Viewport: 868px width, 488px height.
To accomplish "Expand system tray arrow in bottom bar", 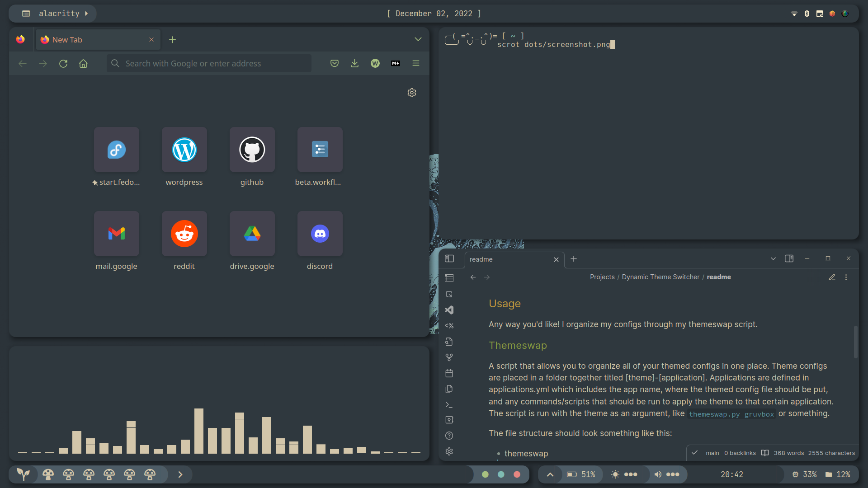I will click(x=550, y=474).
